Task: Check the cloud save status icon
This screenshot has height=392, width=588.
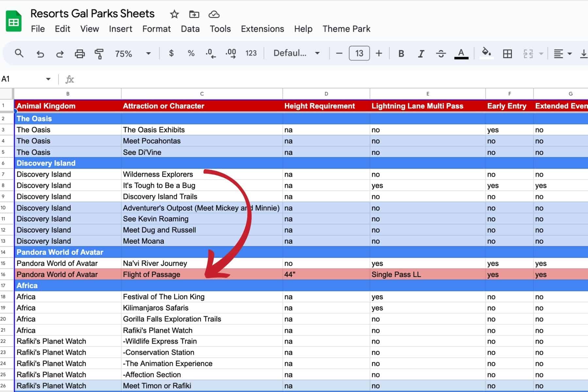Action: click(x=214, y=14)
